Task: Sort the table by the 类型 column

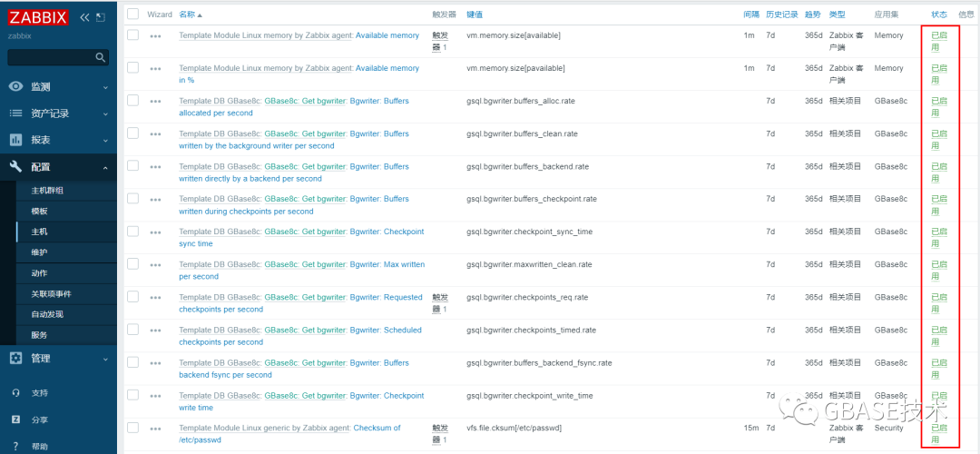Action: pos(837,15)
